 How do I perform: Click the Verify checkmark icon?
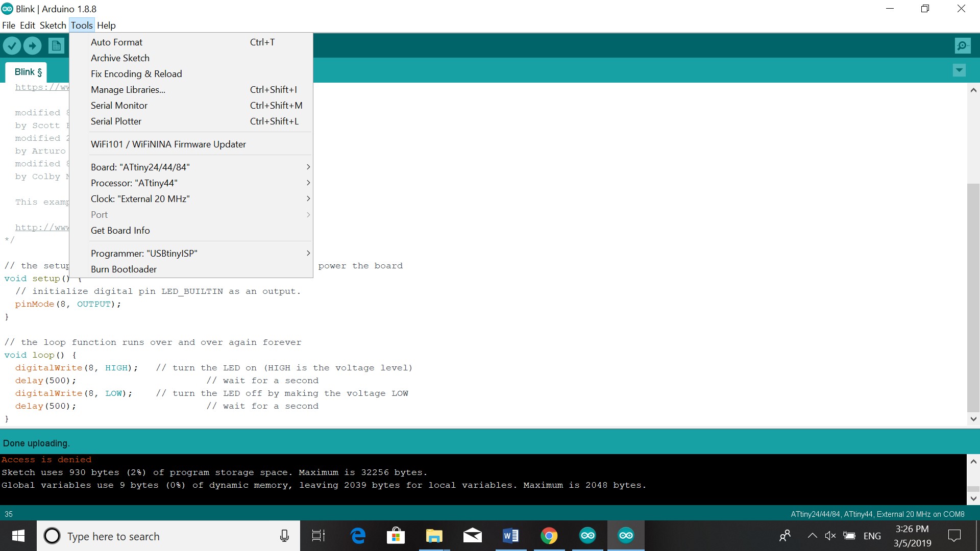pos(12,46)
